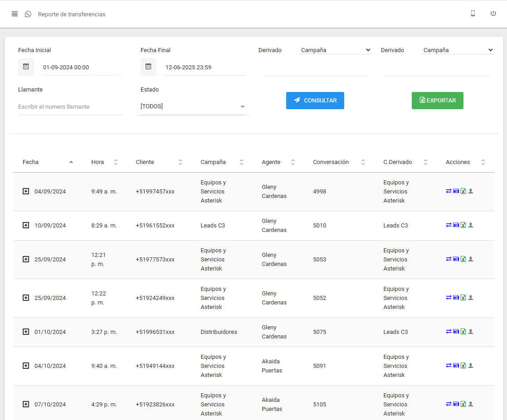This screenshot has width=507, height=420.
Task: Click client number +51997457xxx
Action: (155, 192)
